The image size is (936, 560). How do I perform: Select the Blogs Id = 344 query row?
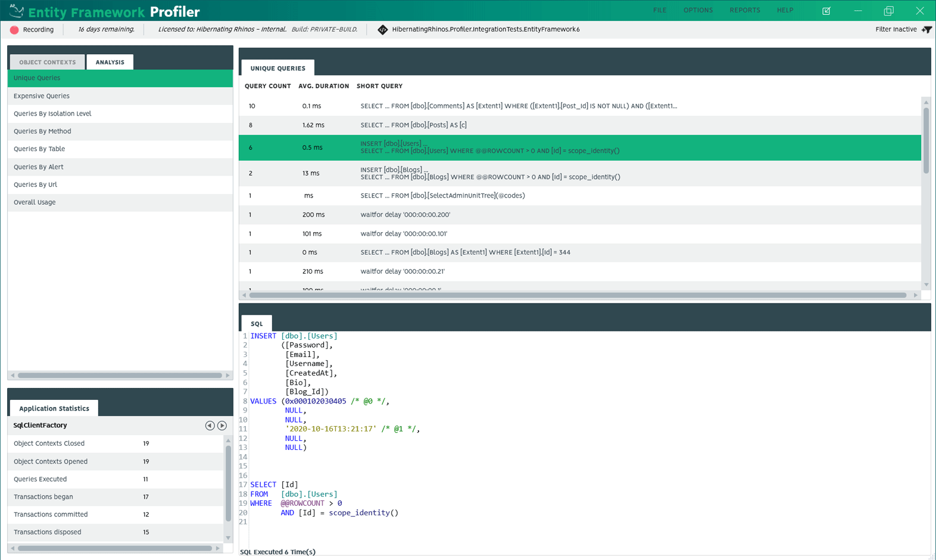(x=580, y=252)
